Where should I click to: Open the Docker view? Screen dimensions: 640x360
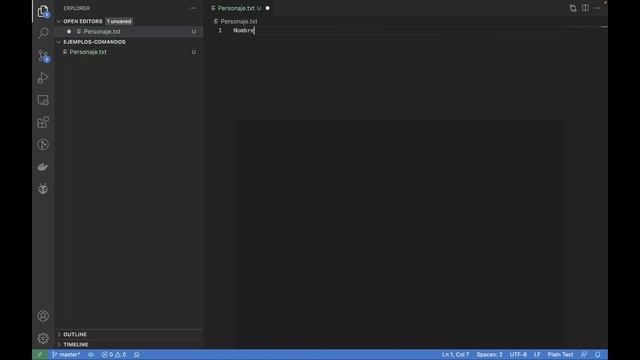43,167
